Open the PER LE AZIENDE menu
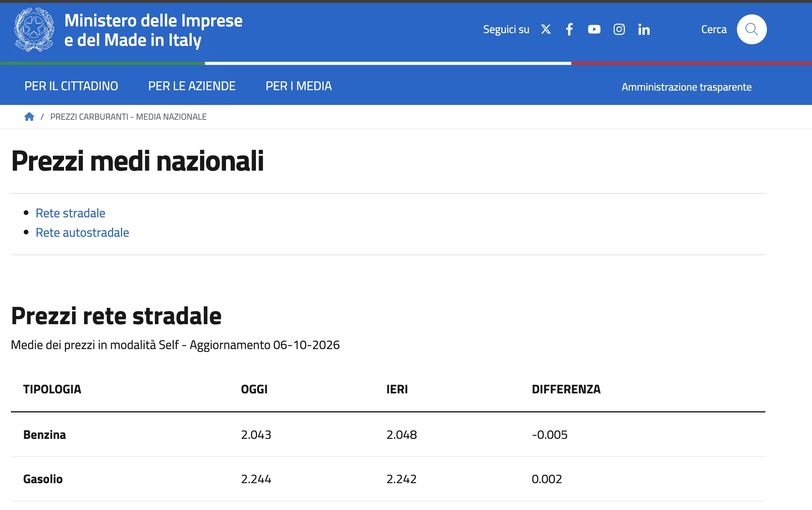812x510 pixels. coord(192,86)
